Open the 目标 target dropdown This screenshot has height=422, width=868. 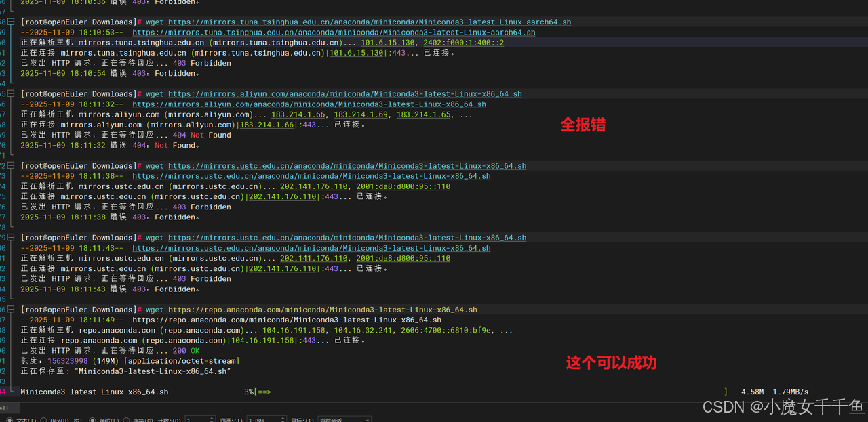pyautogui.click(x=344, y=420)
